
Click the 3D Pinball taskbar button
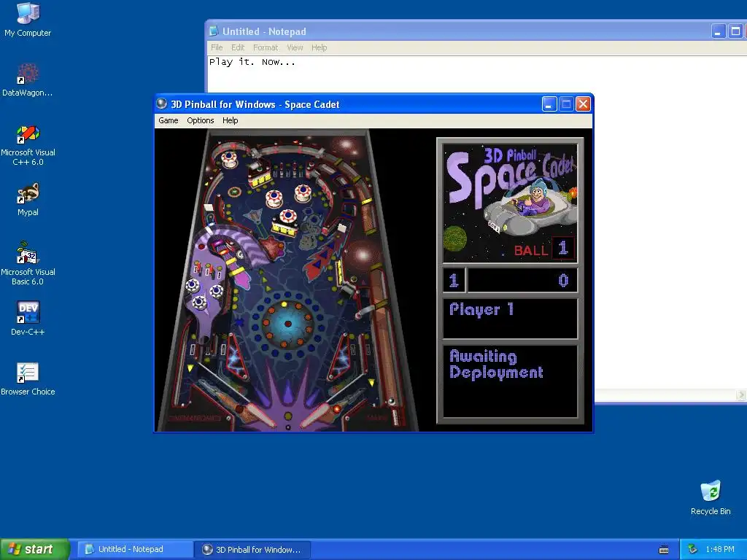point(252,550)
